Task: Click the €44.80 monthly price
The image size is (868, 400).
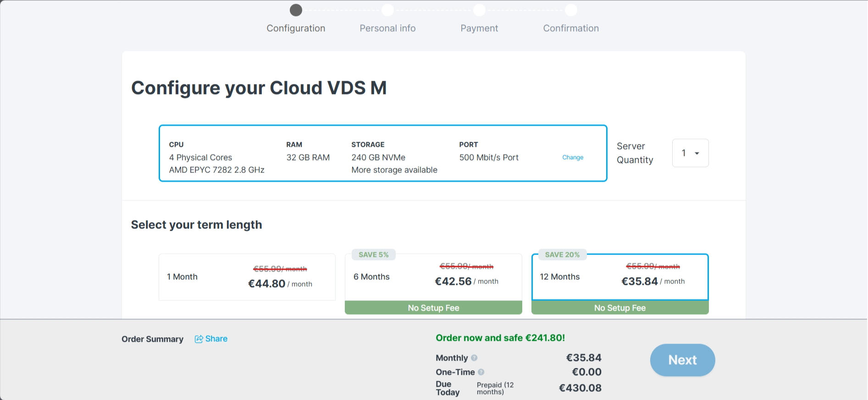Action: [x=267, y=284]
